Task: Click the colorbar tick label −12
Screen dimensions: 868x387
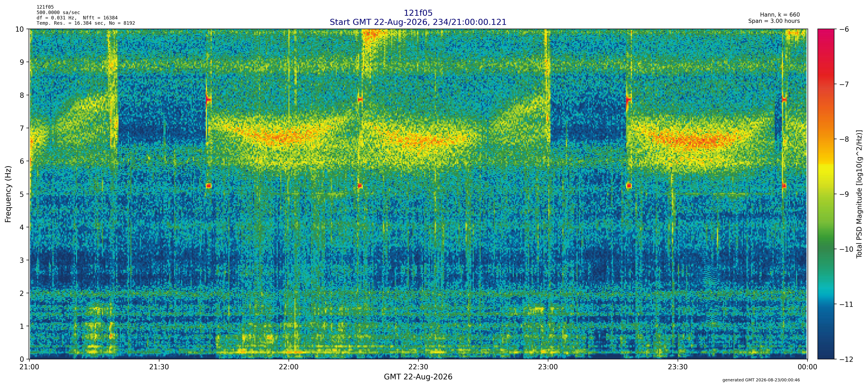Action: tap(846, 359)
